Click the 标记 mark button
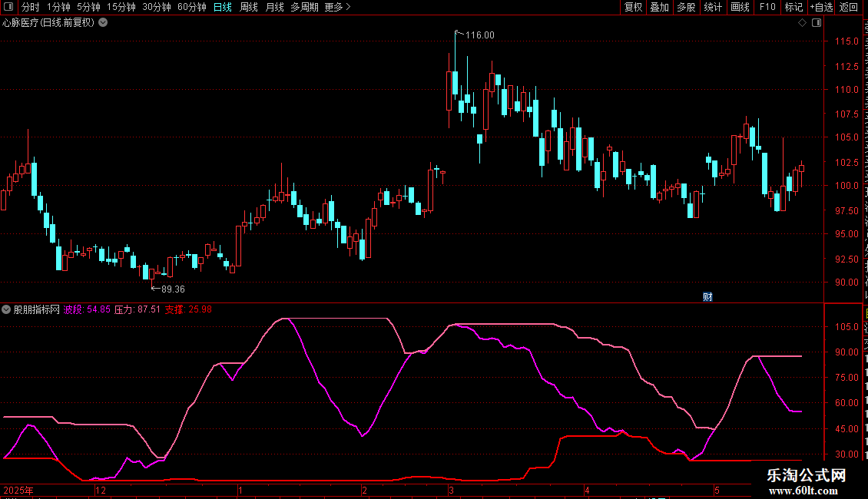Screen dimensions: 868x499 [793, 7]
